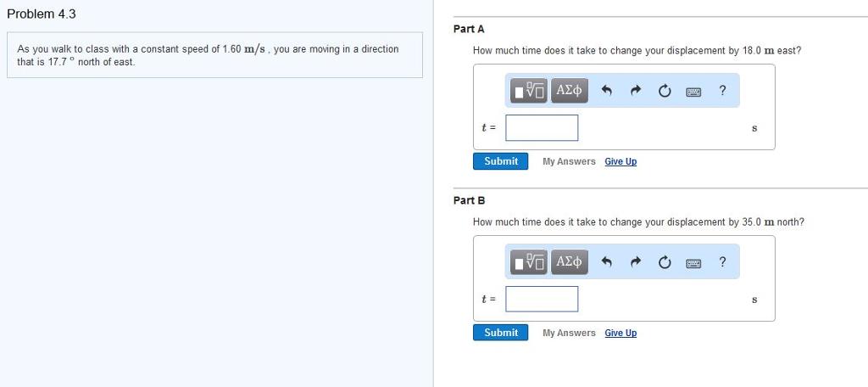Click Part A time answer field
The image size is (868, 387).
tap(542, 128)
